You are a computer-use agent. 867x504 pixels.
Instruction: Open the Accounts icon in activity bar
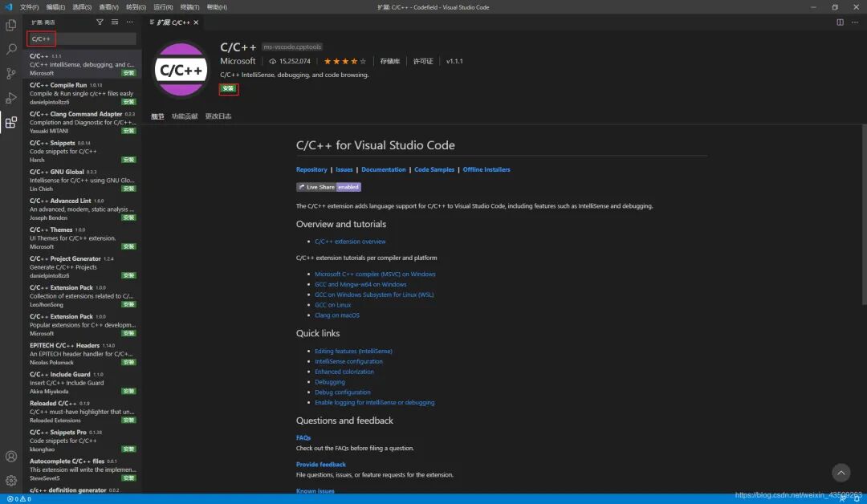[x=11, y=457]
